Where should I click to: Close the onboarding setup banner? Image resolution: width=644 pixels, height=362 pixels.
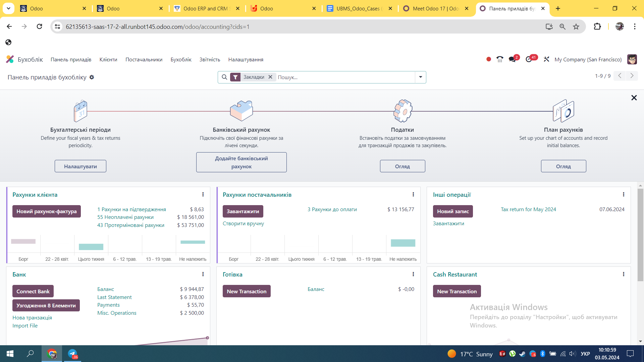pyautogui.click(x=634, y=98)
